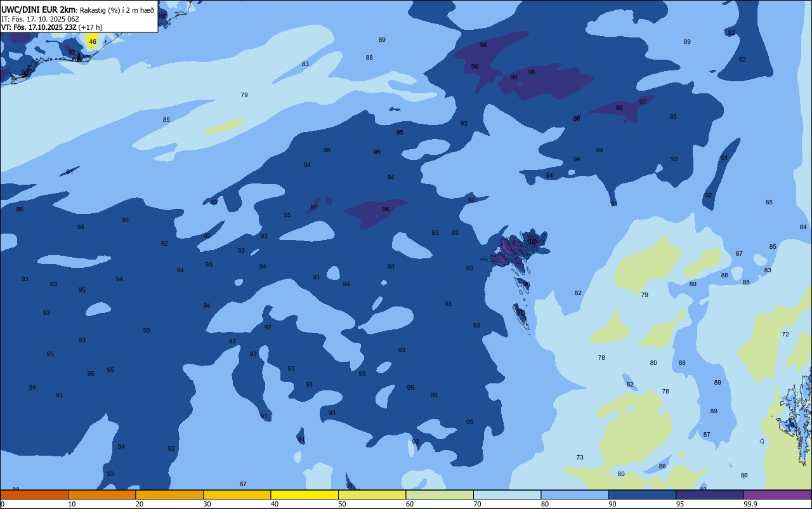Click the 40–50 bright yellow legend swatch
This screenshot has width=812, height=509.
pos(304,494)
